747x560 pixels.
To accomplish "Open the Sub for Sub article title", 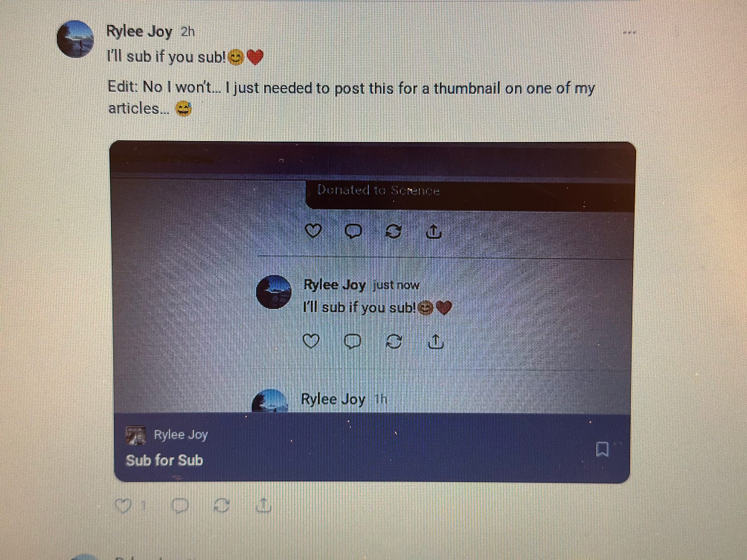I will pos(164,460).
